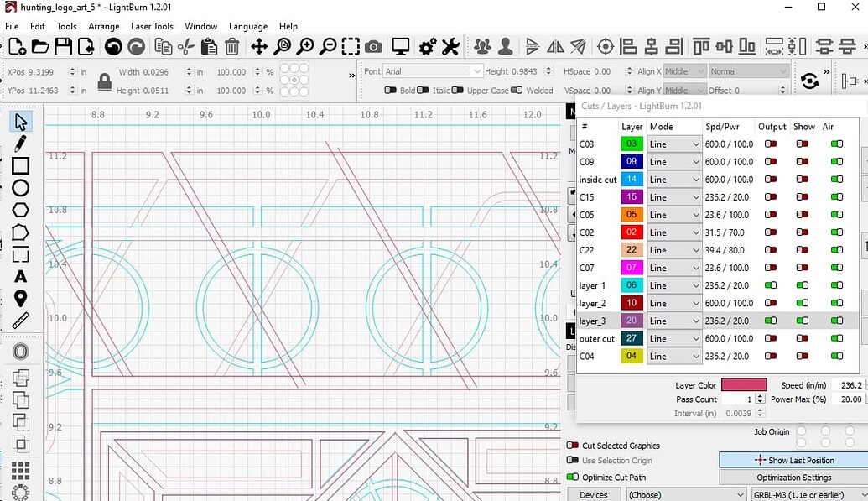
Task: Select the Draw Lines pencil tool
Action: click(x=20, y=144)
